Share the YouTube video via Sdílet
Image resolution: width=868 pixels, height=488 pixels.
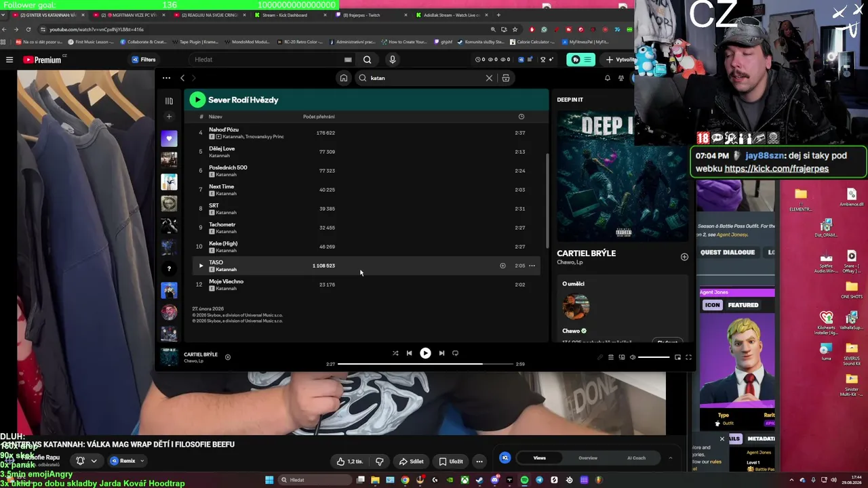[411, 462]
